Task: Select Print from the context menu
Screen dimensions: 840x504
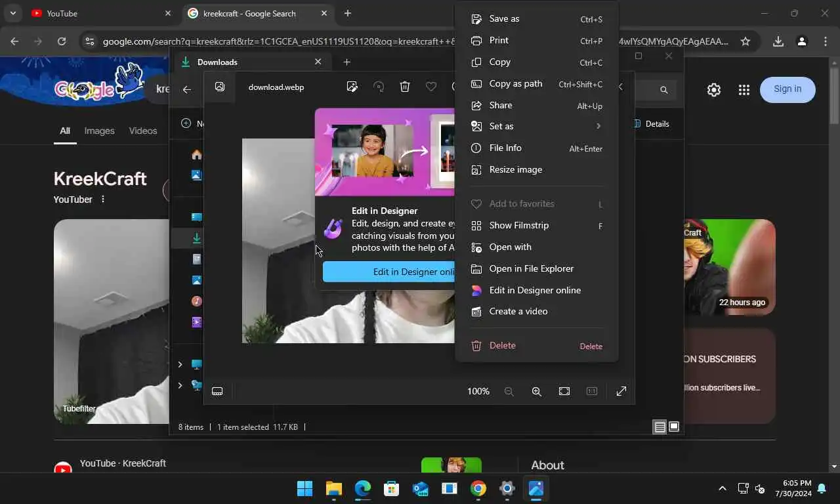Action: point(536,41)
